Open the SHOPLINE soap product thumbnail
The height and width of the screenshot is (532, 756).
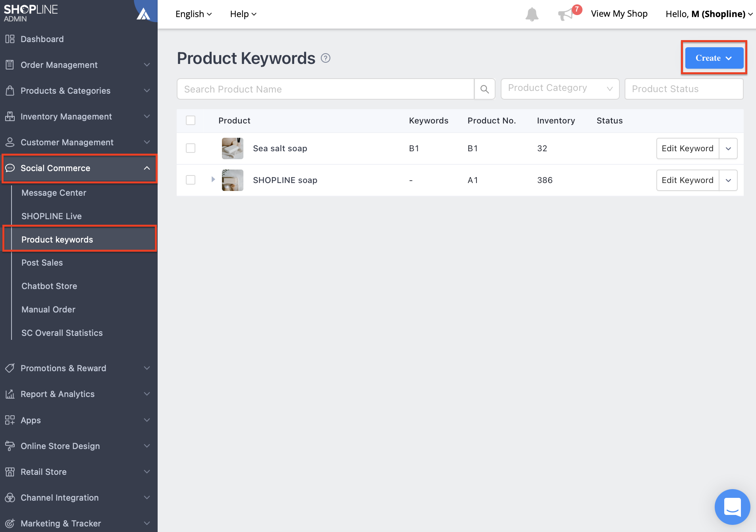pos(232,180)
